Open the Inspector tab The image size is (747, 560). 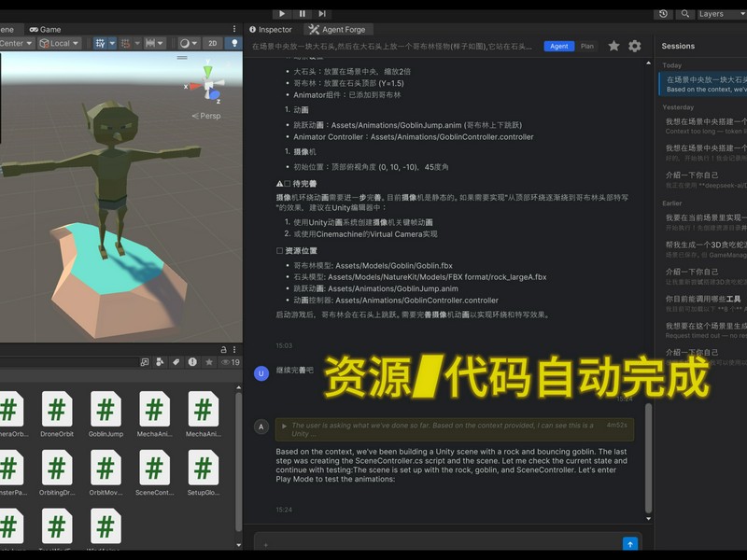271,30
